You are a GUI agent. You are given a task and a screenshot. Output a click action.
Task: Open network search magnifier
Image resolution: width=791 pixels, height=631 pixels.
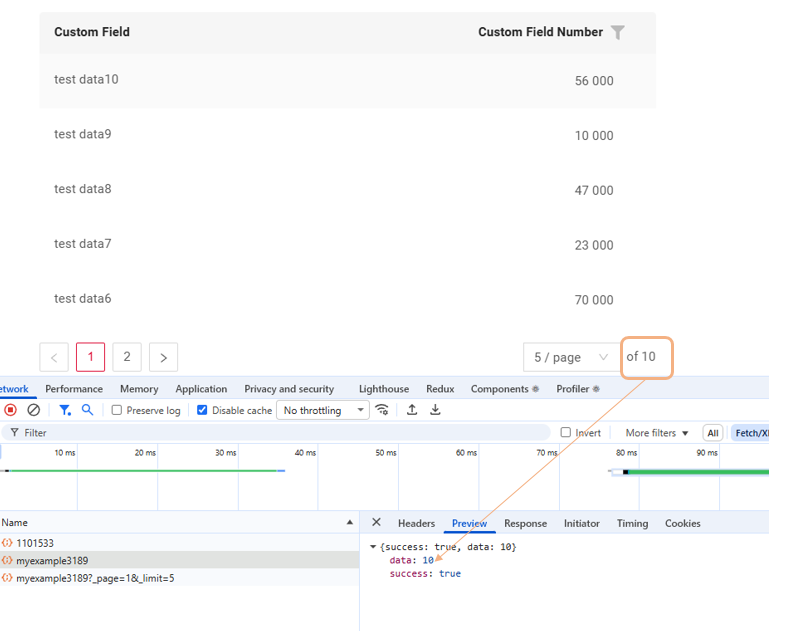88,410
